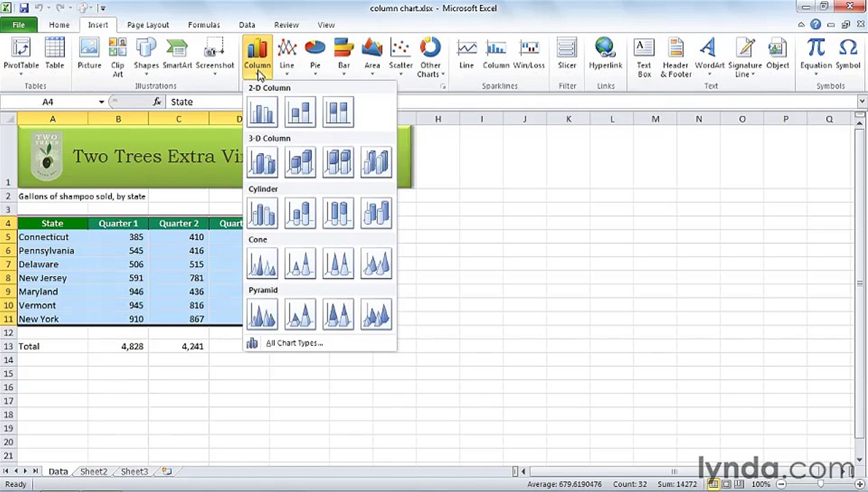This screenshot has width=868, height=492.
Task: Choose 2-D 100% Stacked Column chart
Action: tap(338, 112)
